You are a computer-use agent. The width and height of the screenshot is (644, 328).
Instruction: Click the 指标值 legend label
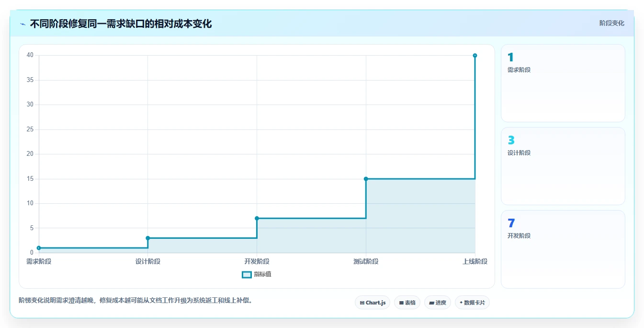click(262, 274)
